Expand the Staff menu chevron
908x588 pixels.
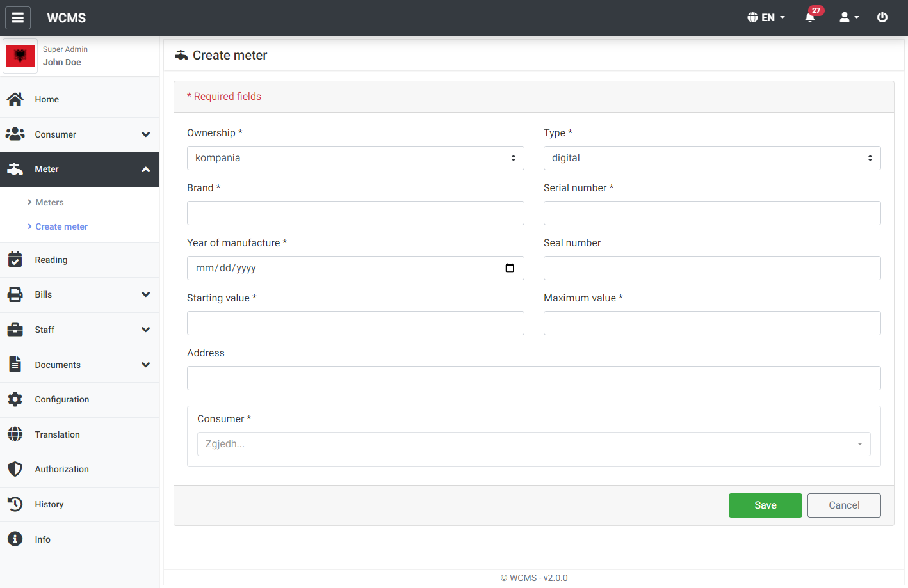(x=146, y=330)
